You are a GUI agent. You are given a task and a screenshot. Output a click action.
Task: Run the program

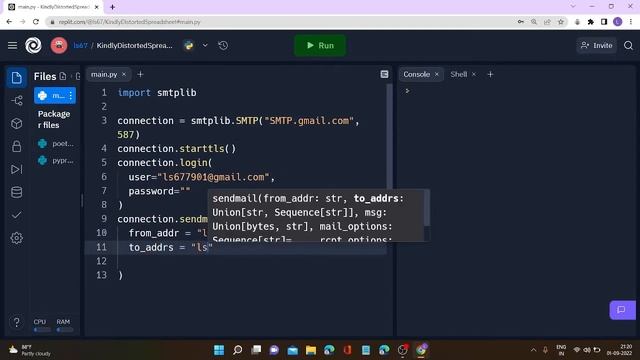pyautogui.click(x=320, y=45)
